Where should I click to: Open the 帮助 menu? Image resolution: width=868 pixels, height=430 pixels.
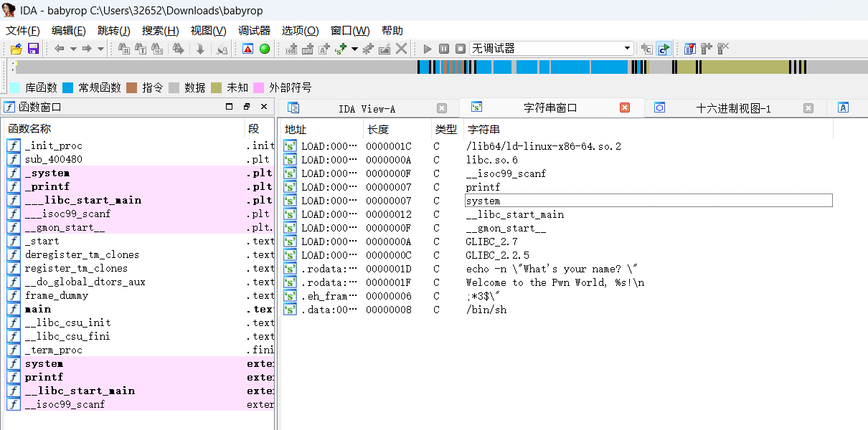(x=392, y=31)
